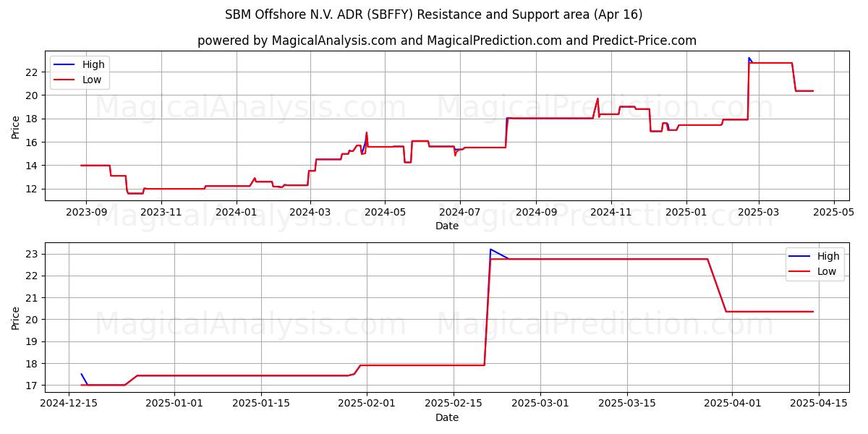Click the '2024-01' tick on the top chart
868x434 pixels.
[x=237, y=212]
